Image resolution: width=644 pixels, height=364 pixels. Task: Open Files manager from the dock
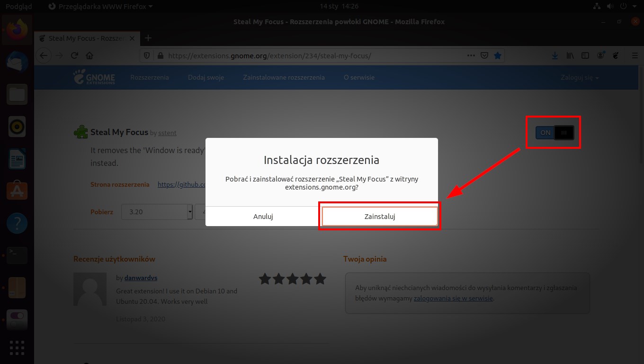pyautogui.click(x=17, y=94)
